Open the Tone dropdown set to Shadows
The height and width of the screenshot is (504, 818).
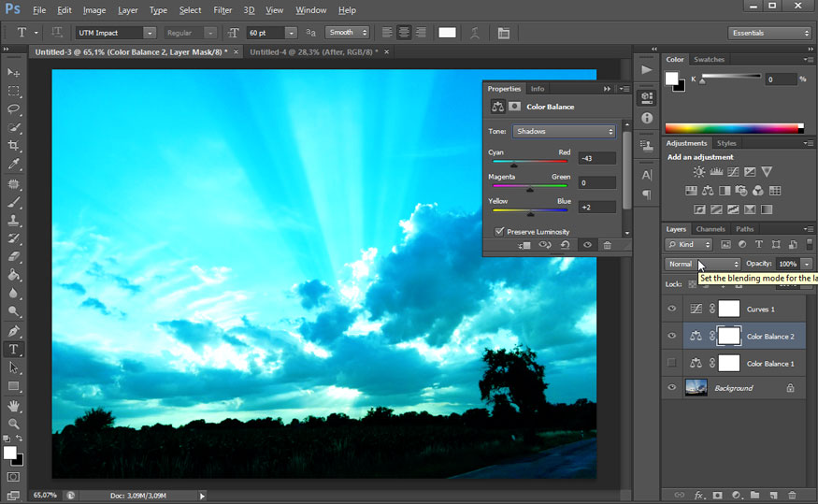click(564, 132)
